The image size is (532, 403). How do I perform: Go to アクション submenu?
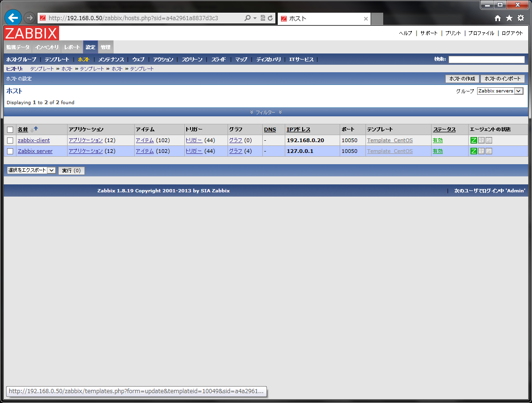(163, 60)
